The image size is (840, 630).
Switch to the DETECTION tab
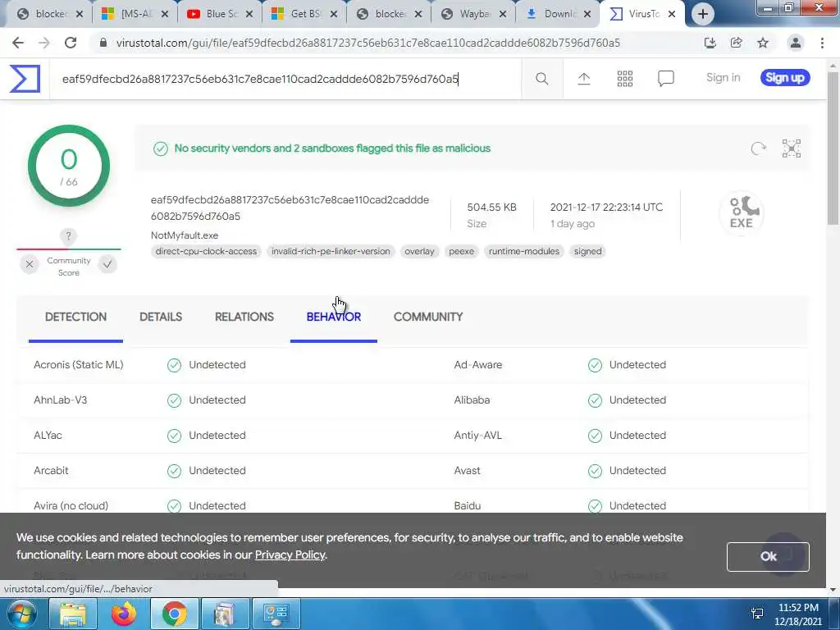tap(75, 317)
